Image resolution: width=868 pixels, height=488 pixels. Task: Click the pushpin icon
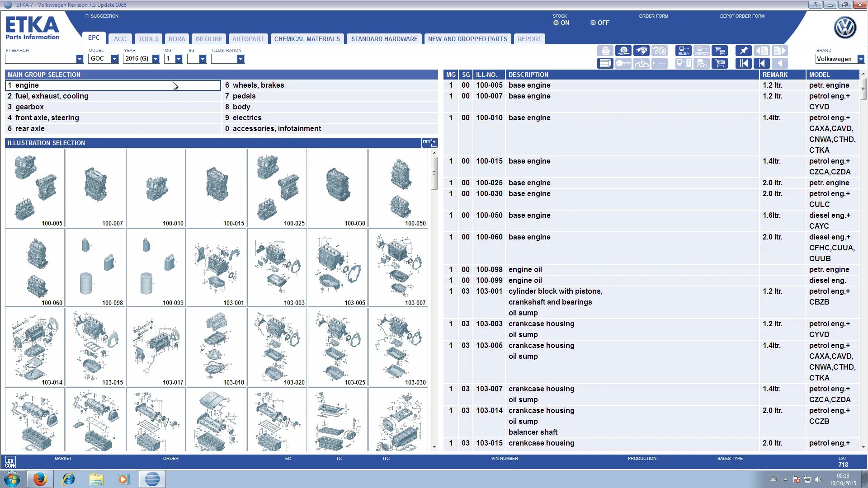pos(744,51)
